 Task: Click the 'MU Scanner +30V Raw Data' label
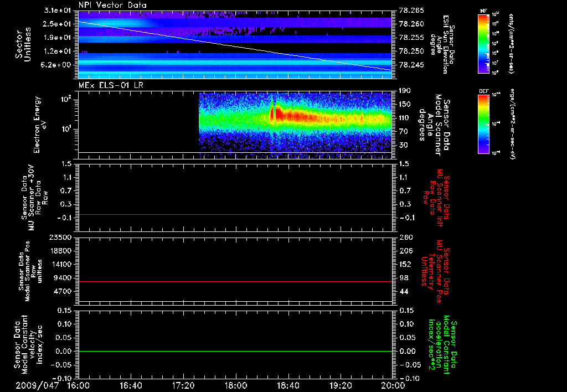[34, 198]
